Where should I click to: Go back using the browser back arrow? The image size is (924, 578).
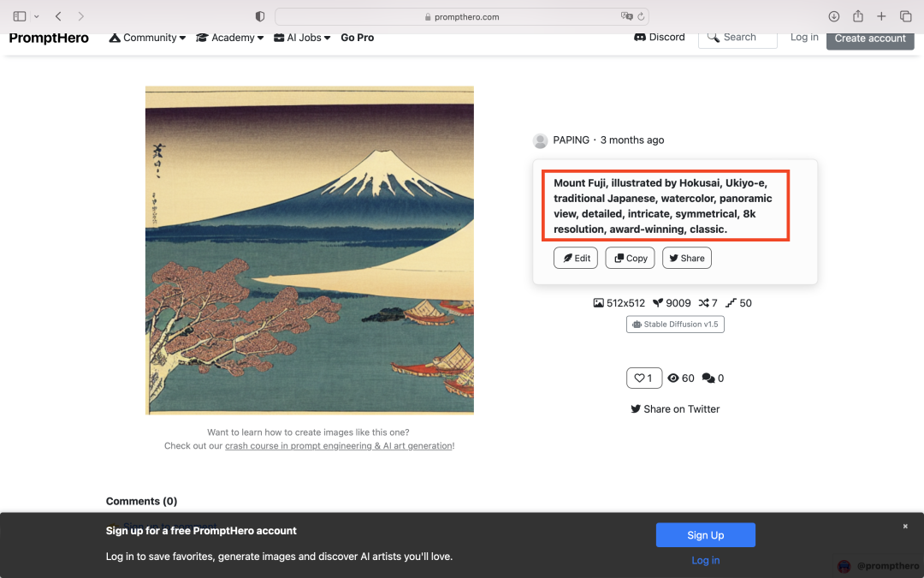58,16
